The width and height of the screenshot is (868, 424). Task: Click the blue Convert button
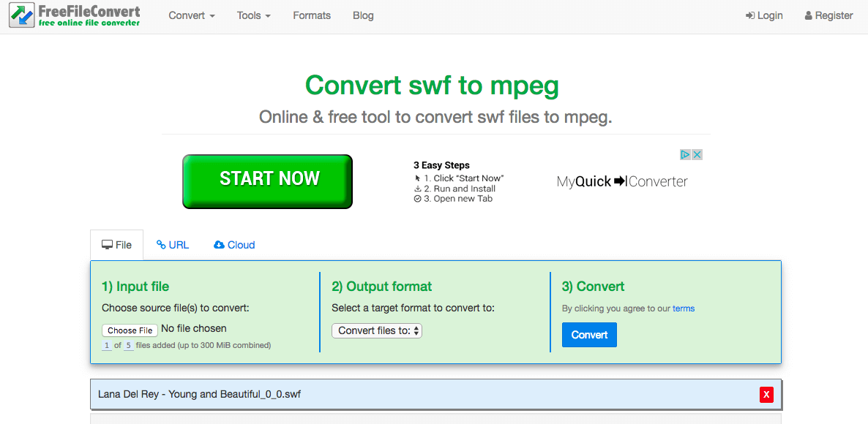click(589, 335)
